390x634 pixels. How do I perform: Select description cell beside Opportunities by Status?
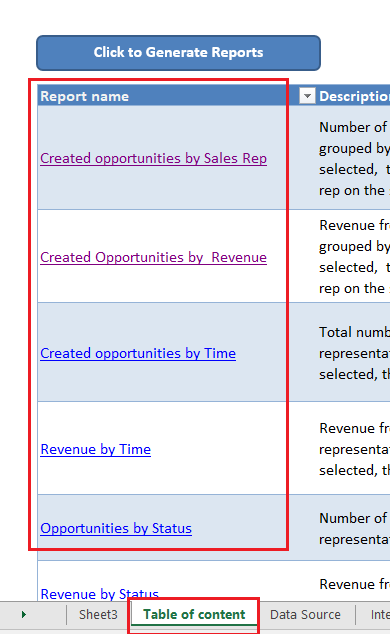tap(339, 527)
